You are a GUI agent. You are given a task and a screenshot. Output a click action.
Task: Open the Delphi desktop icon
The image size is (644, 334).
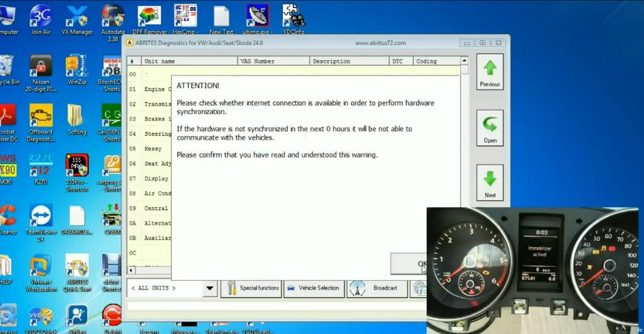pos(112,318)
